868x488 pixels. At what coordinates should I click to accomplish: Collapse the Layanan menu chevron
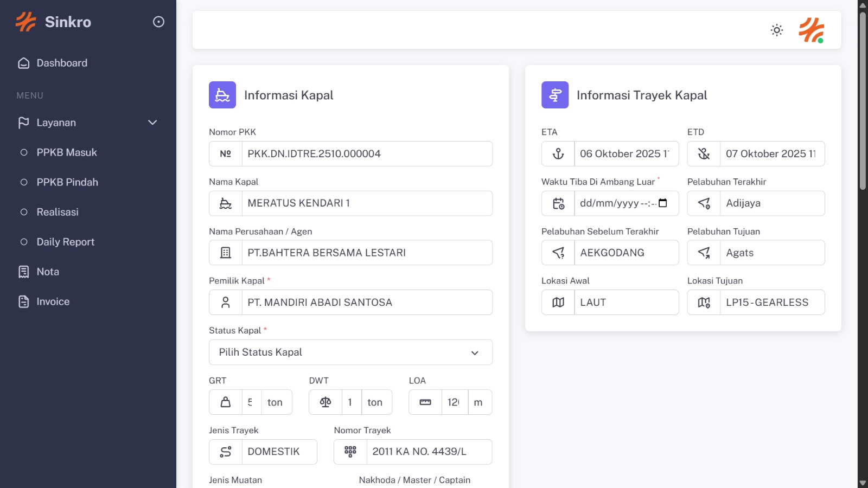point(152,123)
